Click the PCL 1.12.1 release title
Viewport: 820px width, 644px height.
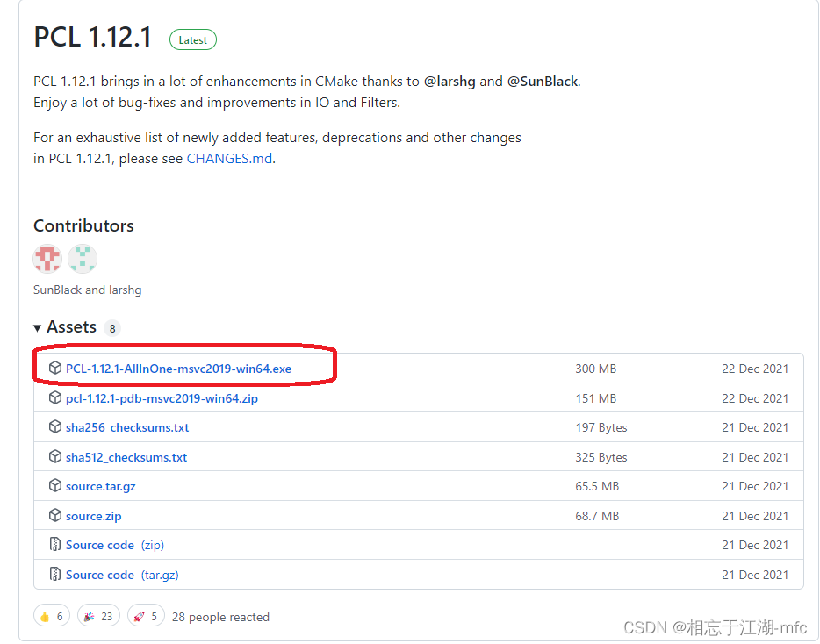point(92,37)
